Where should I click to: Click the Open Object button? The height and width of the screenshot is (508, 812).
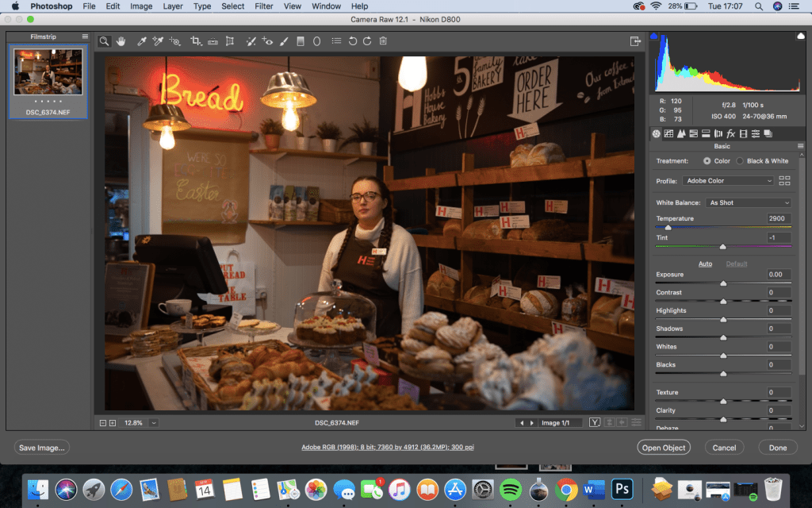point(664,448)
